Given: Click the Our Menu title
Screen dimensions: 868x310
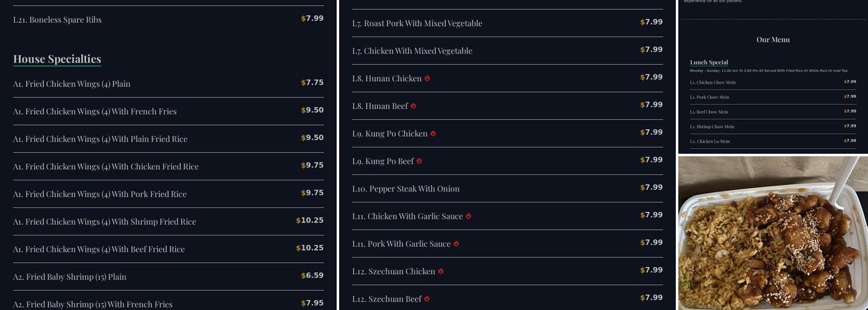Looking at the screenshot, I should click(x=773, y=40).
